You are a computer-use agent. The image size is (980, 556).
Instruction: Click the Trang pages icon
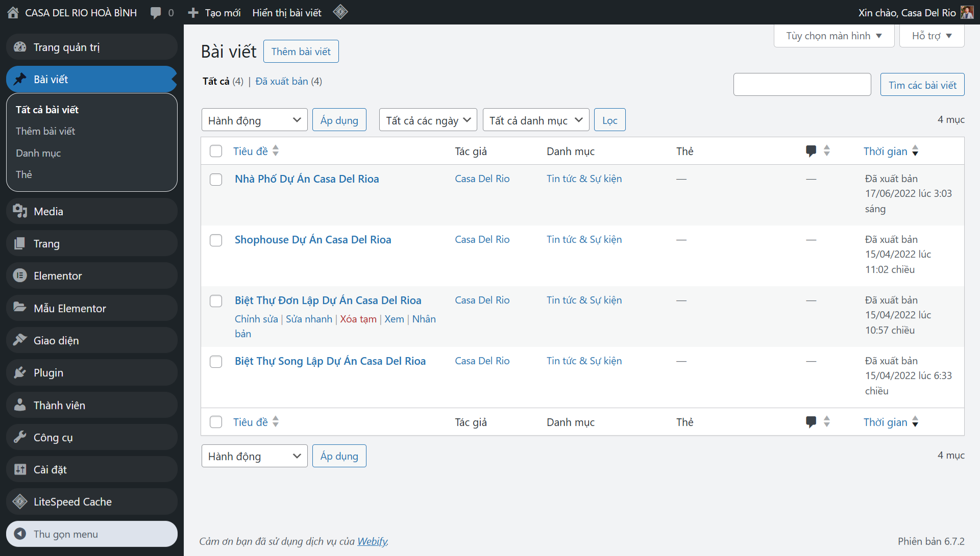coord(20,243)
